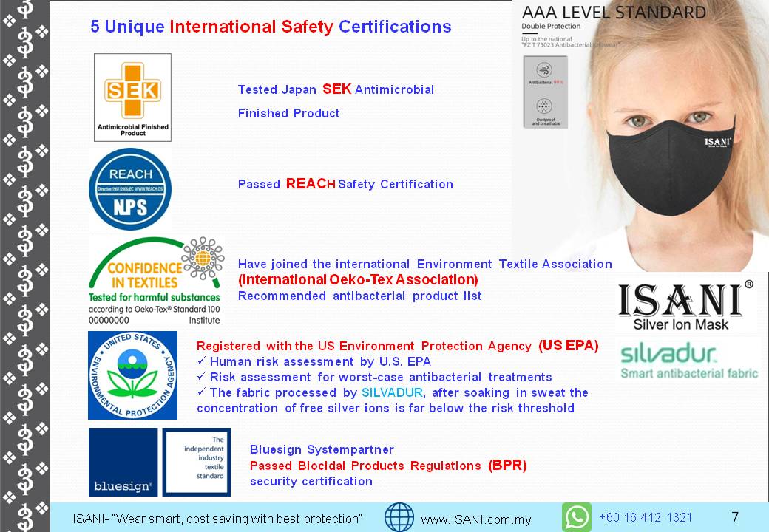Click the ISANI Wear smart cost saving slogan
This screenshot has width=769, height=532.
217,519
